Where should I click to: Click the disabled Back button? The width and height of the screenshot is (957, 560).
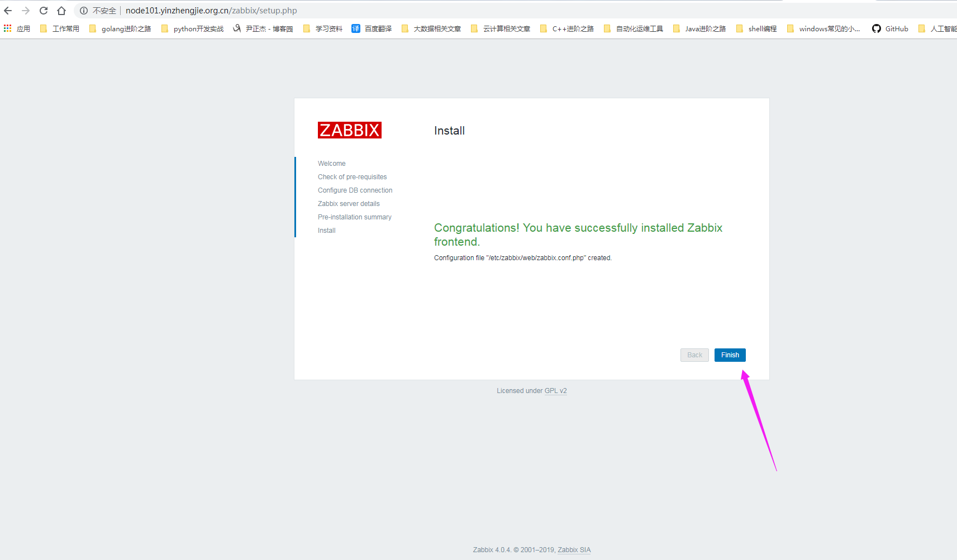pyautogui.click(x=694, y=355)
